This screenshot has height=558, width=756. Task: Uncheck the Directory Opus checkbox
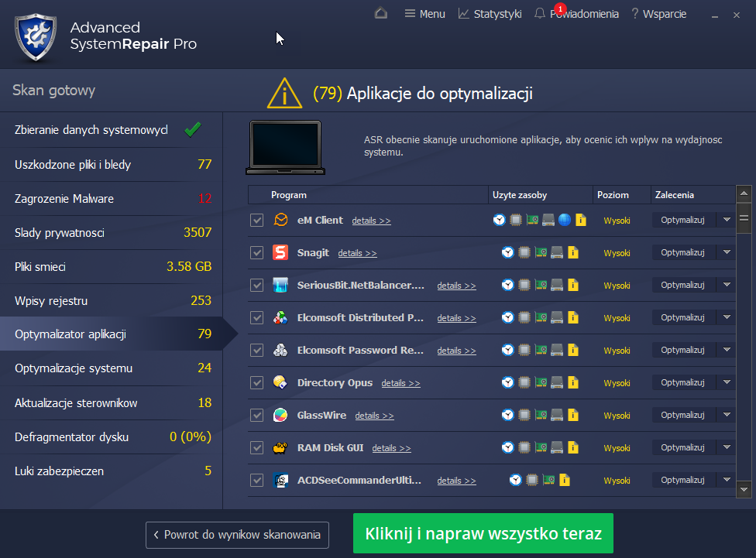256,382
